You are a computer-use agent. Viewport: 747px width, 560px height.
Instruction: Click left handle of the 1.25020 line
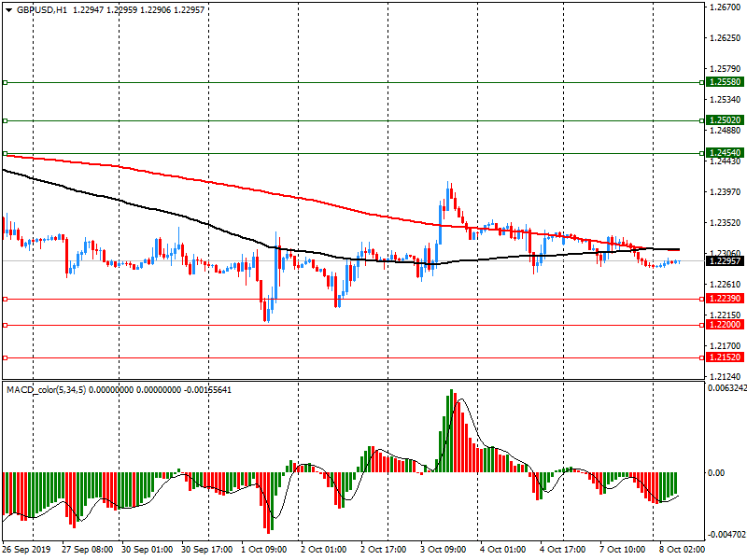click(x=5, y=120)
